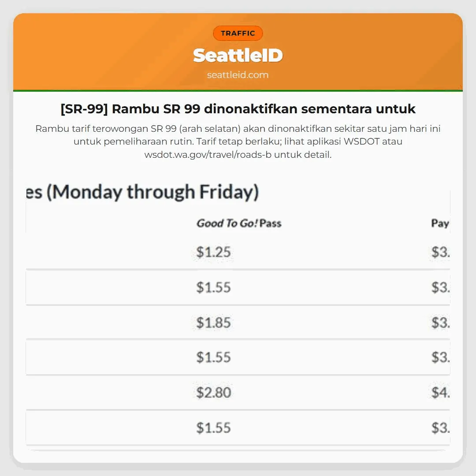Select the $2.80 toll price
476x476 pixels.
click(213, 392)
